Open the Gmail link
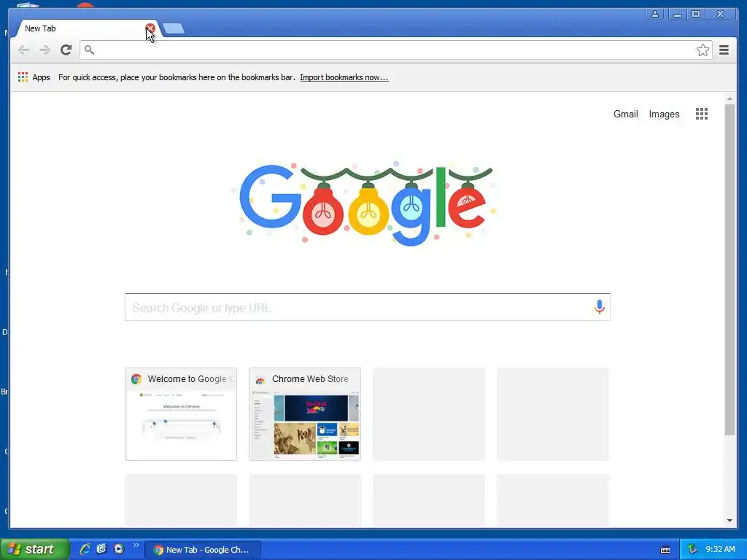 (x=625, y=114)
